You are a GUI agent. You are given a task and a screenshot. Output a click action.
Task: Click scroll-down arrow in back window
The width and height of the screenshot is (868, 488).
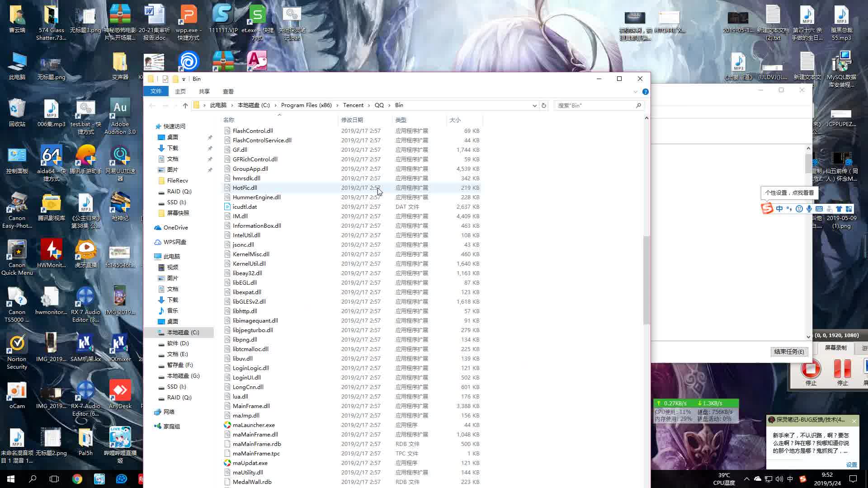click(808, 337)
